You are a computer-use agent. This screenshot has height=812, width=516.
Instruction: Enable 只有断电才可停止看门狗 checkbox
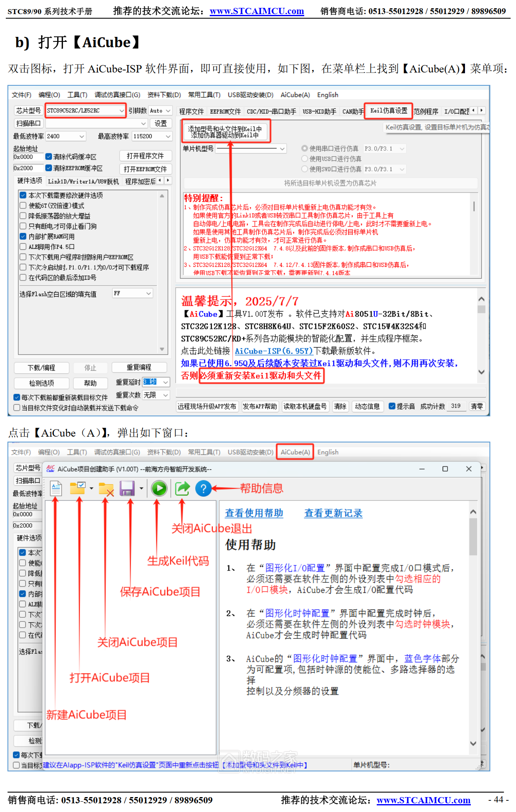23,226
